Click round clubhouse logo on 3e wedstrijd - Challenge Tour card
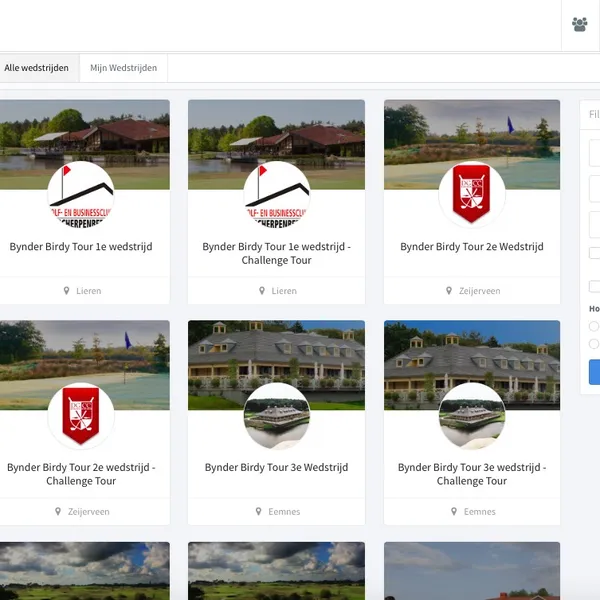This screenshot has height=600, width=600. pos(472,416)
